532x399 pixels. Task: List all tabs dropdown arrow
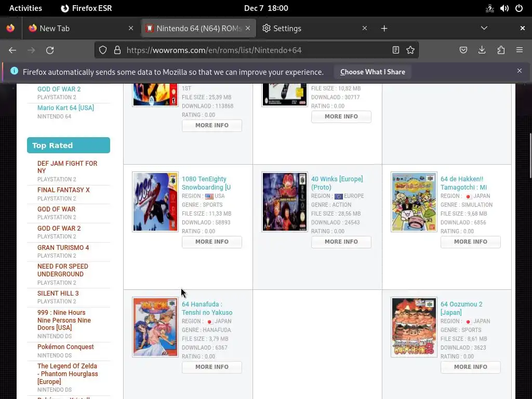click(x=484, y=28)
